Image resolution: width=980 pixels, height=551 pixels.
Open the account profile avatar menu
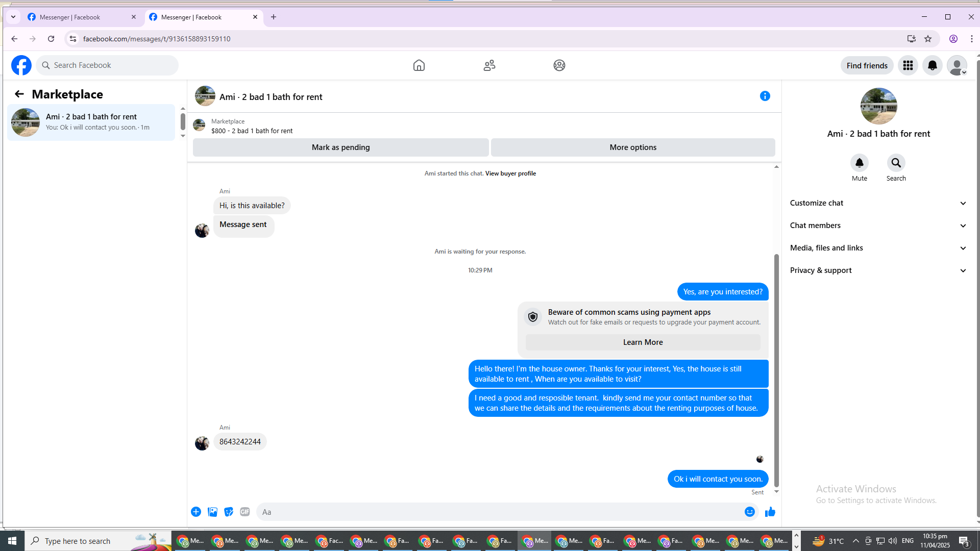(957, 65)
